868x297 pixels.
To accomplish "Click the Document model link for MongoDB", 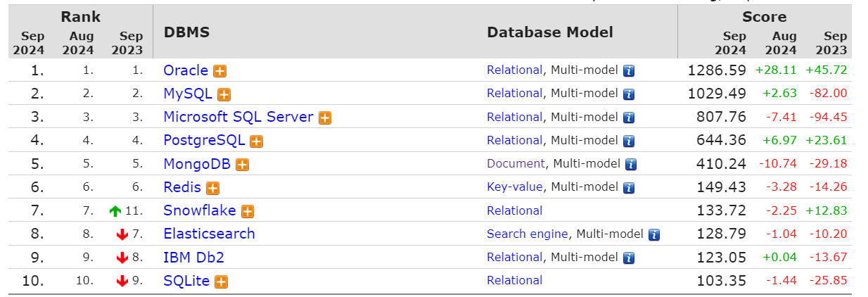I will pyautogui.click(x=516, y=164).
